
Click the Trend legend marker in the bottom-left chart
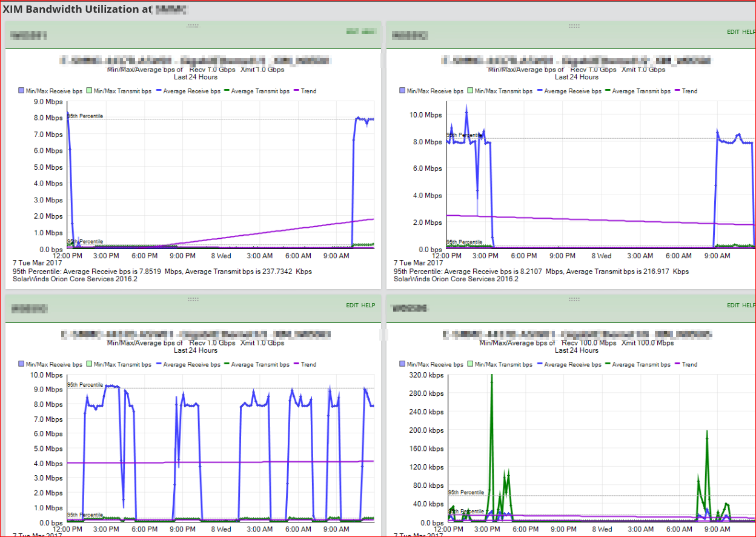[x=296, y=364]
